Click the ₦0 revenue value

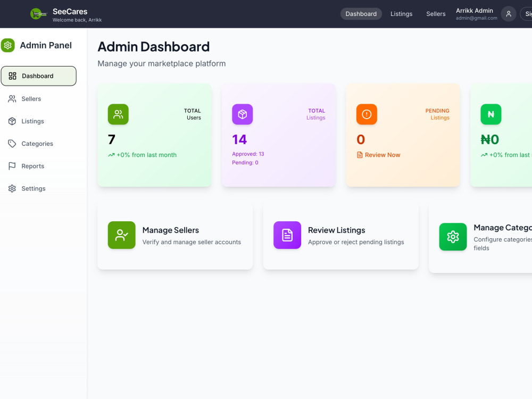(x=490, y=139)
